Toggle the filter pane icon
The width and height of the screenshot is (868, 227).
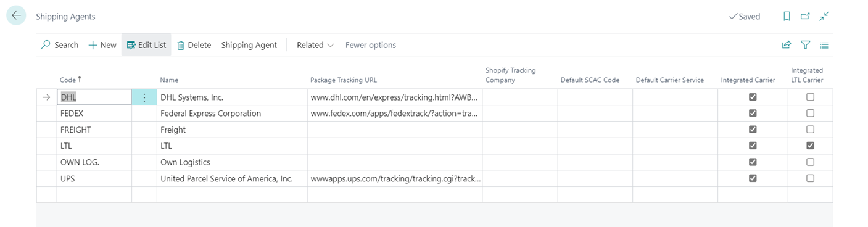[x=805, y=45]
